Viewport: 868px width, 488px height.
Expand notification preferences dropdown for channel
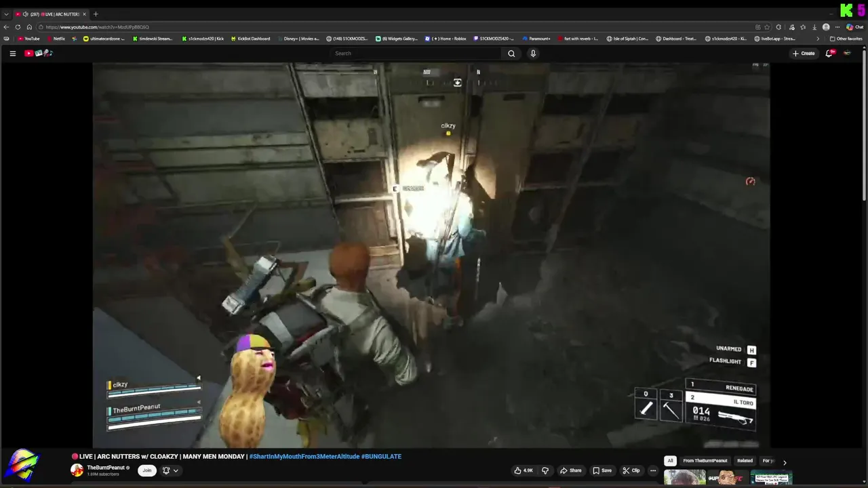coord(176,470)
